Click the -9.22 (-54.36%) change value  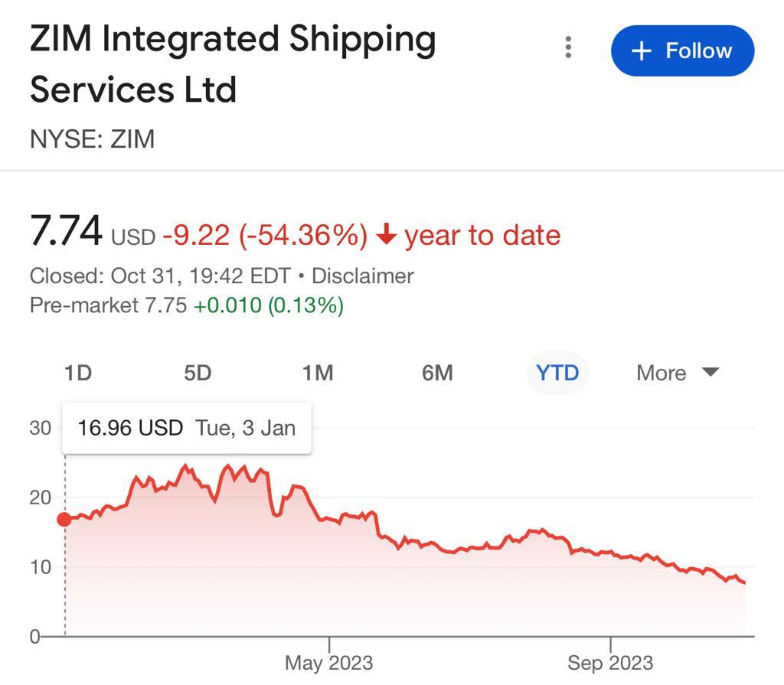[x=265, y=235]
